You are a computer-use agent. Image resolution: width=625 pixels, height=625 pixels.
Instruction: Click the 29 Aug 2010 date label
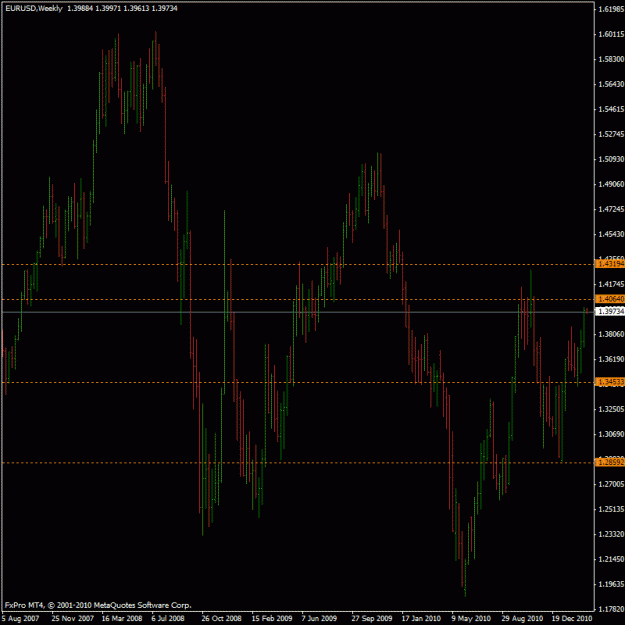click(522, 618)
